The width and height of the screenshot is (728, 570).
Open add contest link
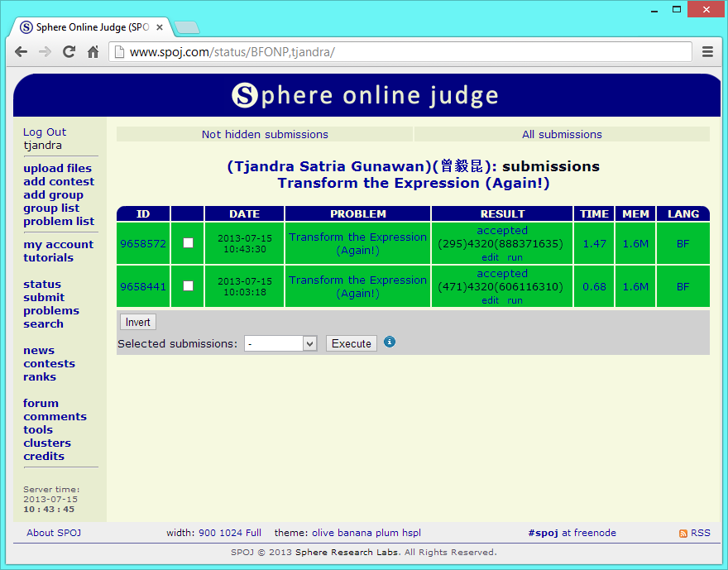click(x=59, y=181)
